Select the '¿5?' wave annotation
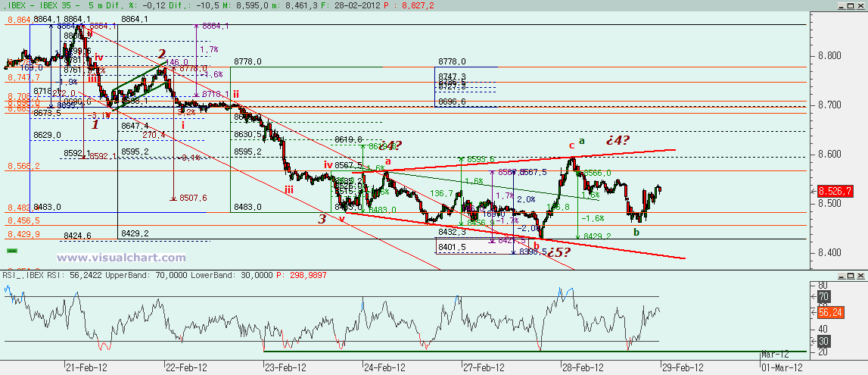The height and width of the screenshot is (375, 868). (x=559, y=252)
